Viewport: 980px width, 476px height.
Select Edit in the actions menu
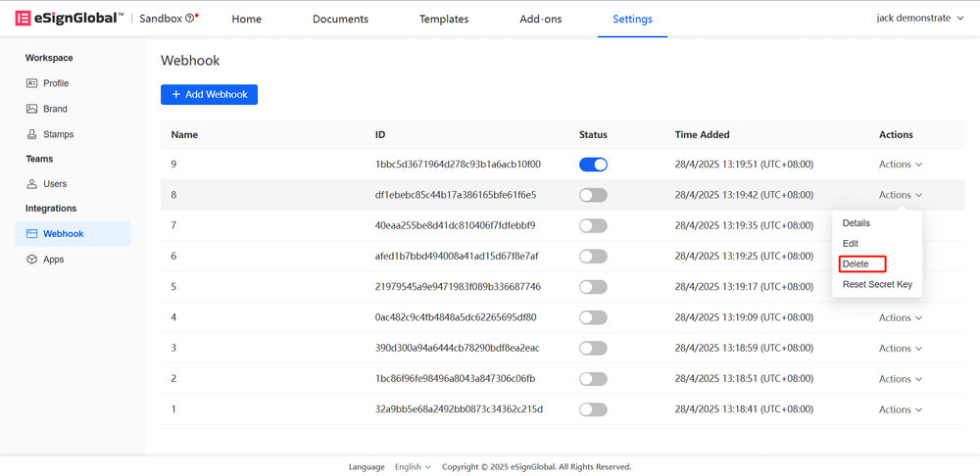[851, 244]
